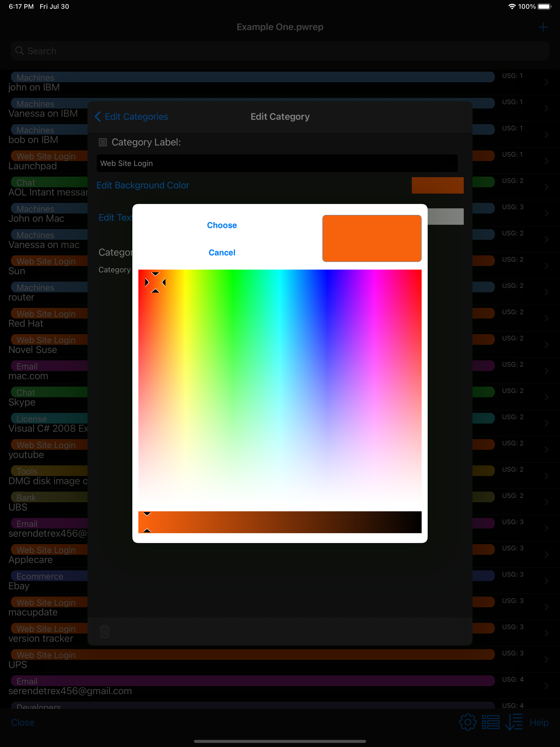Viewport: 560px width, 747px height.
Task: Tap the orange color preview swatch
Action: point(372,238)
